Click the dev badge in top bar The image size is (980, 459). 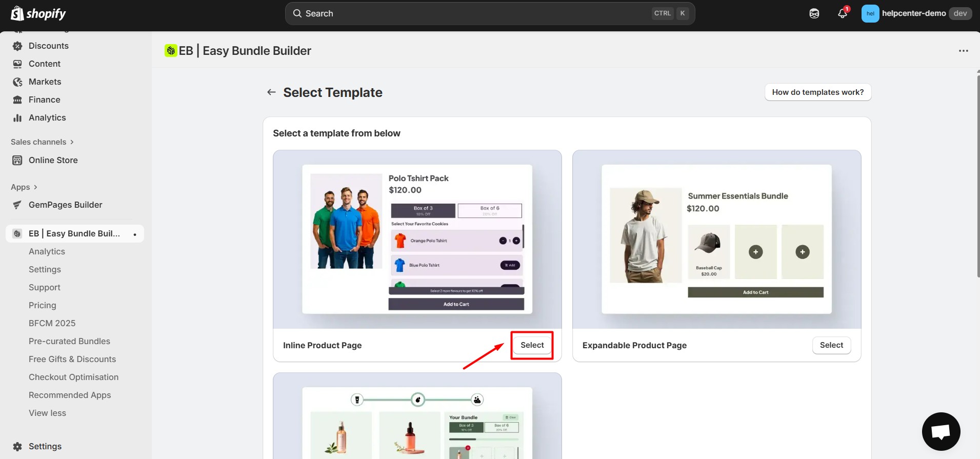(x=960, y=13)
